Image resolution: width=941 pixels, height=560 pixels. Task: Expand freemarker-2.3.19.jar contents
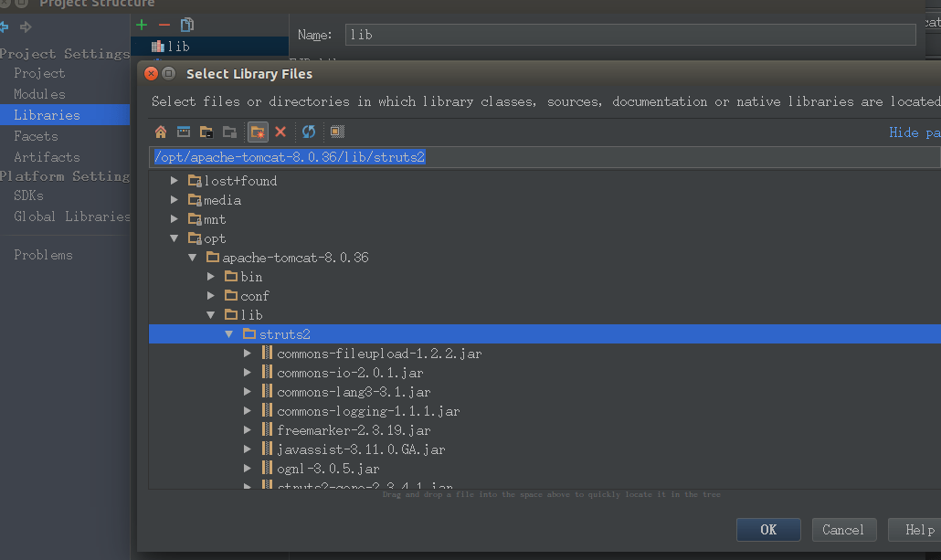[248, 430]
